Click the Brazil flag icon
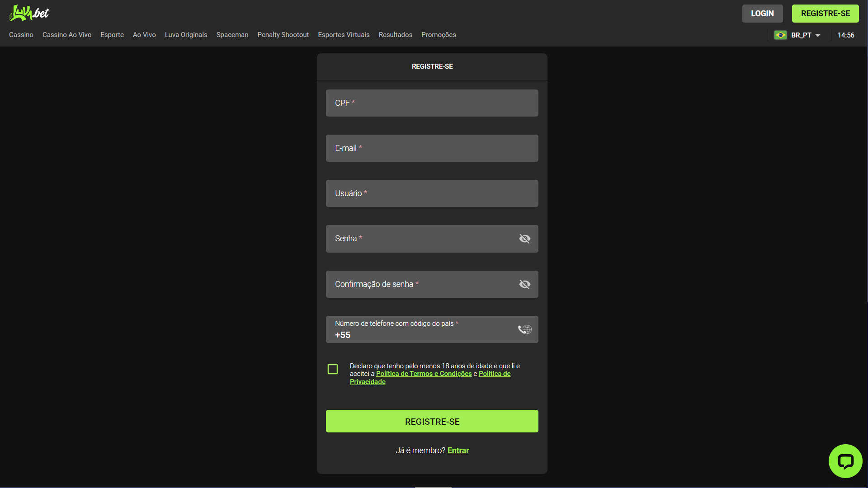868x488 pixels. pyautogui.click(x=780, y=35)
